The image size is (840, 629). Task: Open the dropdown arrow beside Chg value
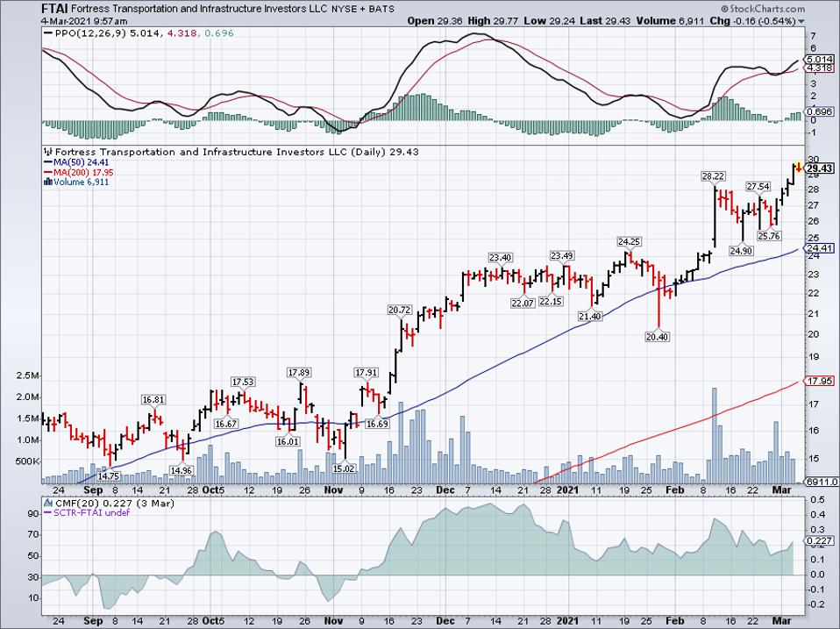(x=801, y=21)
